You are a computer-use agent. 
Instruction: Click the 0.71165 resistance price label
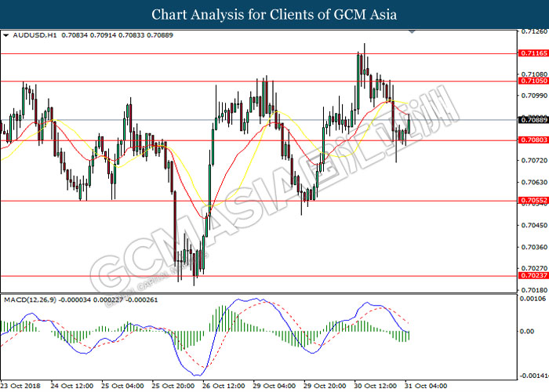[533, 53]
